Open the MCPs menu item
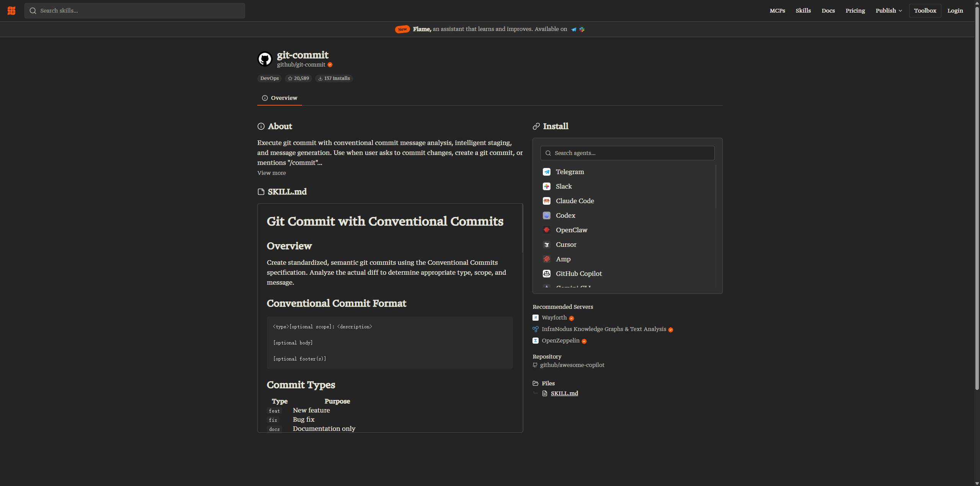Screen dimensions: 980x486 777,11
